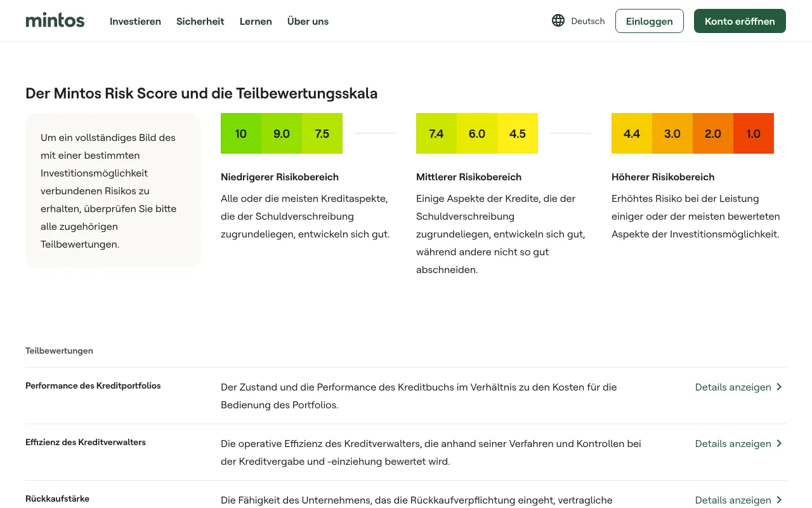This screenshot has width=812, height=508.
Task: Click the 6.0 score swatch
Action: click(x=477, y=133)
